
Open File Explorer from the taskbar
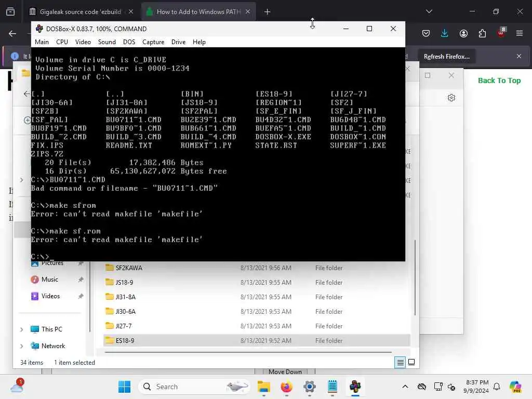pos(263,387)
